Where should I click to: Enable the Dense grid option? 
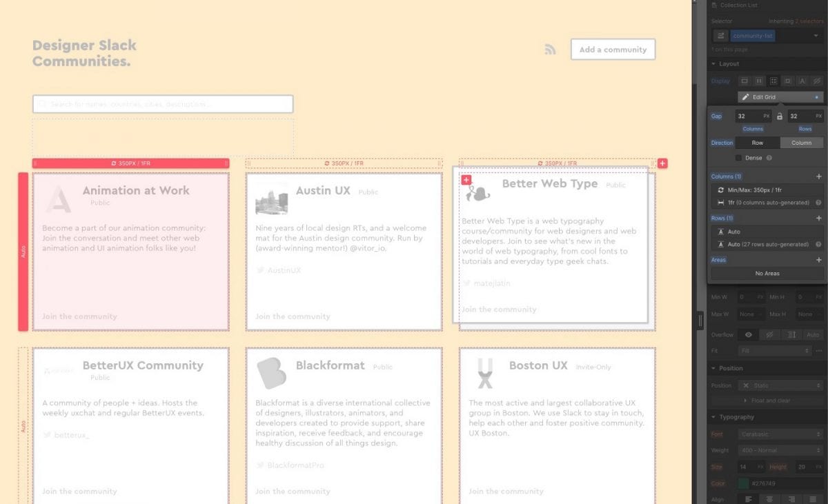(x=739, y=158)
